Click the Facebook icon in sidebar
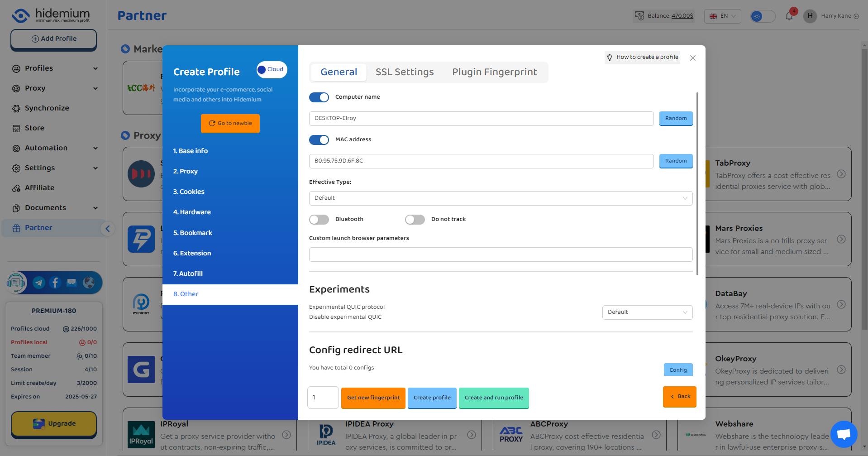The width and height of the screenshot is (868, 456). [x=55, y=283]
